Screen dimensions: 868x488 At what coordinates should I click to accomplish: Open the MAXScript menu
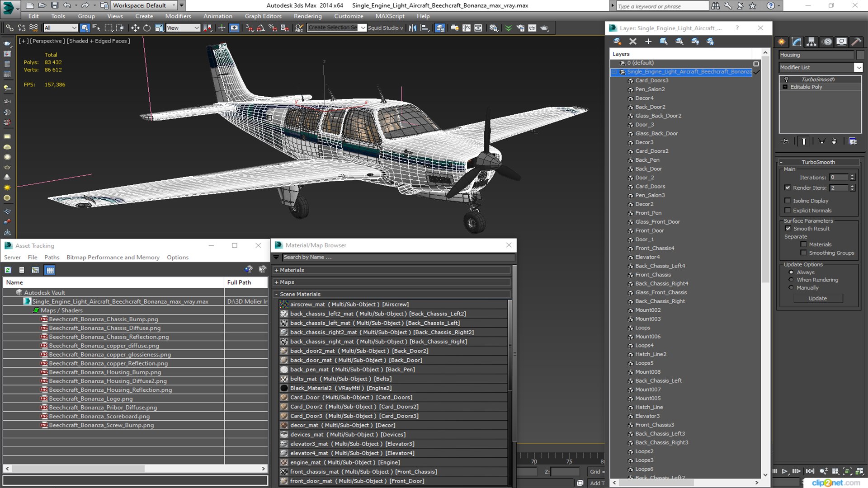pos(390,16)
